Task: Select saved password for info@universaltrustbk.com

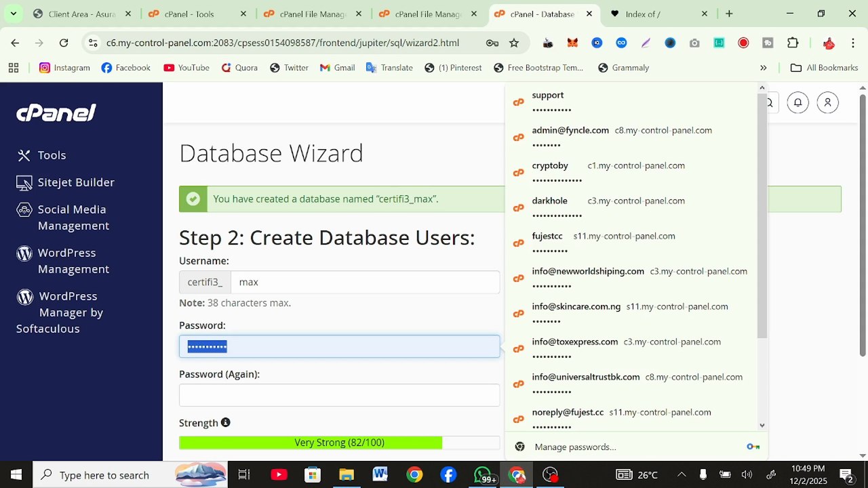Action: 632,384
